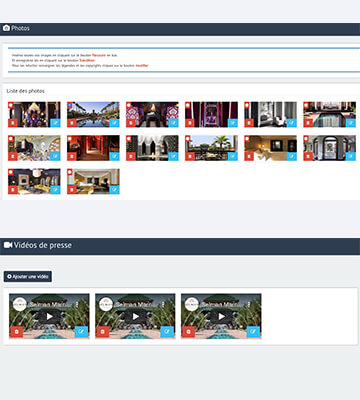Edit the terrace with palm tree photo
Screen dimensions: 360x400
point(233,156)
